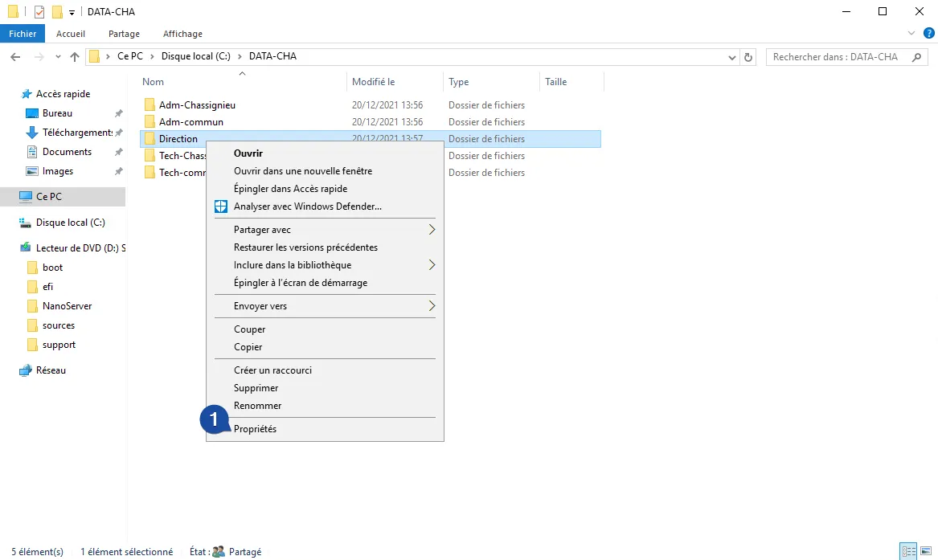The width and height of the screenshot is (938, 560).
Task: Open the Affichage ribbon tab
Action: coord(182,34)
